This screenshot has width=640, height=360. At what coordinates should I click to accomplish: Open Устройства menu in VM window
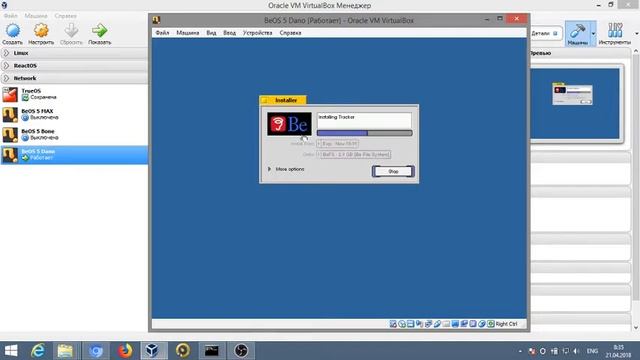tap(258, 33)
